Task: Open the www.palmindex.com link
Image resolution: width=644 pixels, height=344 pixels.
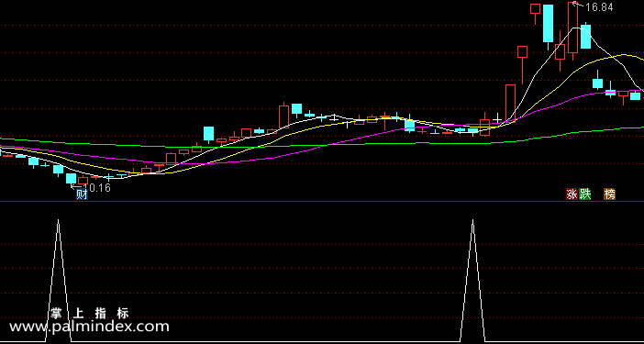Action: pos(89,327)
